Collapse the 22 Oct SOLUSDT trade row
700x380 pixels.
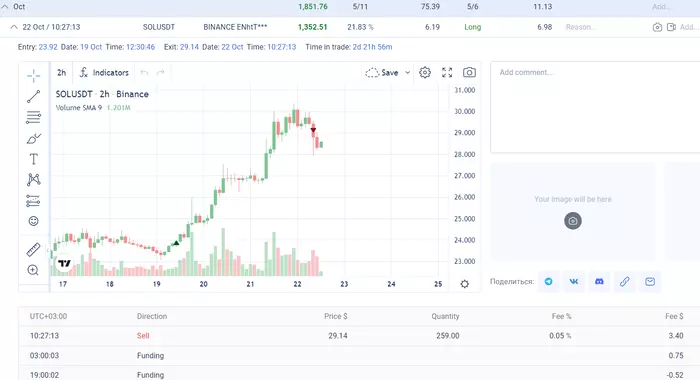tap(14, 27)
